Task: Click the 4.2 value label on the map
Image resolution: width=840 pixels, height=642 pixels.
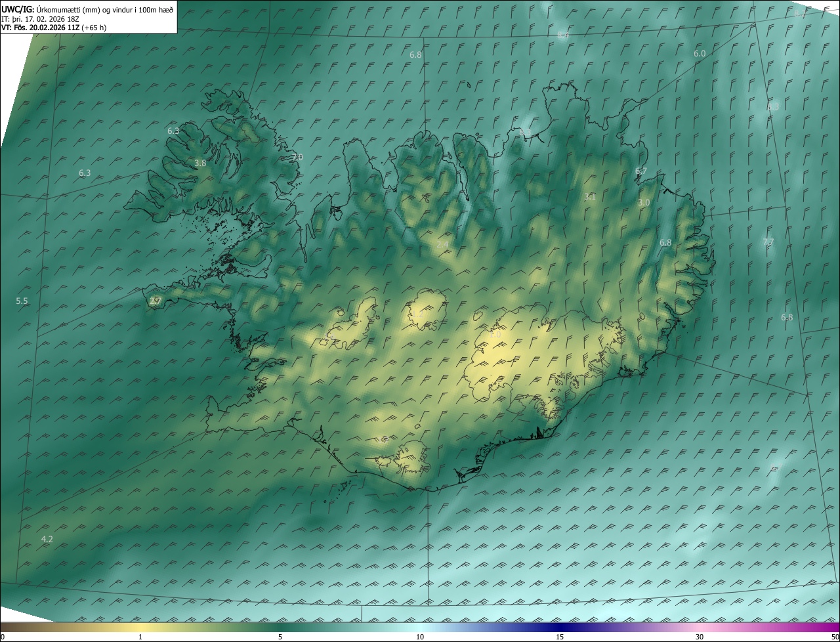Action: [x=47, y=539]
